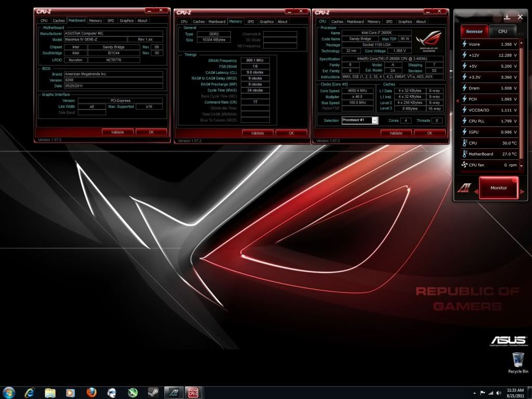Click the Intel Core i7 2600K name field
Image resolution: width=532 pixels, height=399 pixels.
coord(377,33)
